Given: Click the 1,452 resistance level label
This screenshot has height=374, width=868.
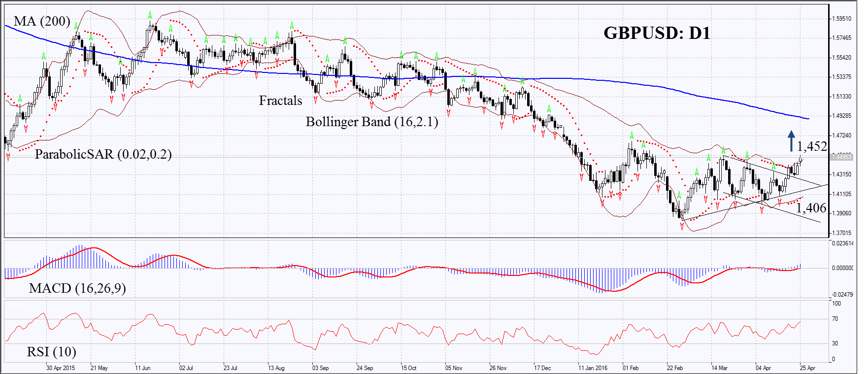Looking at the screenshot, I should (x=812, y=146).
